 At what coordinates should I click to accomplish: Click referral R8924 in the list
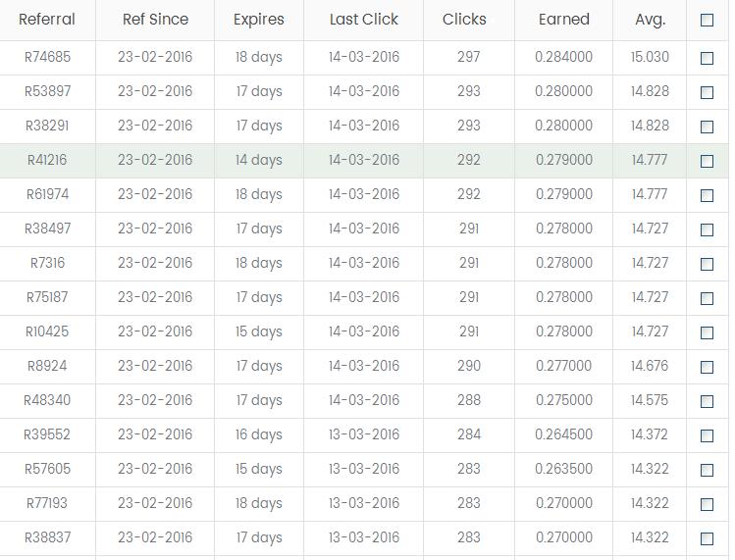(47, 366)
